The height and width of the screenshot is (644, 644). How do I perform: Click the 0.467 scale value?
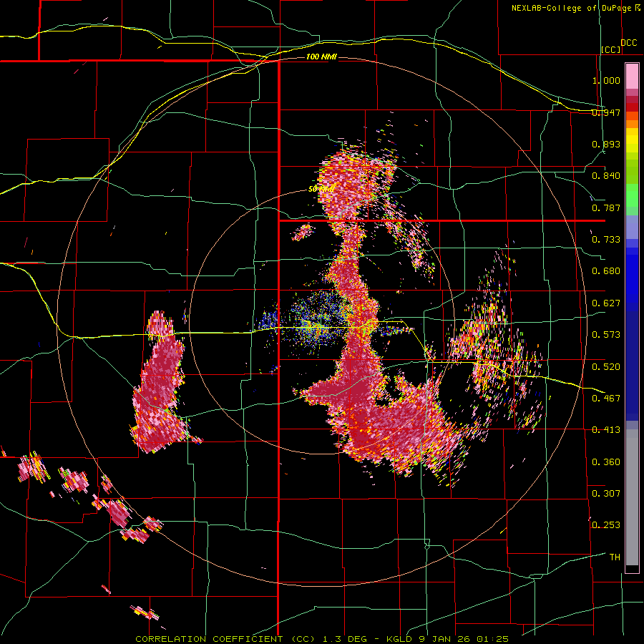point(606,399)
